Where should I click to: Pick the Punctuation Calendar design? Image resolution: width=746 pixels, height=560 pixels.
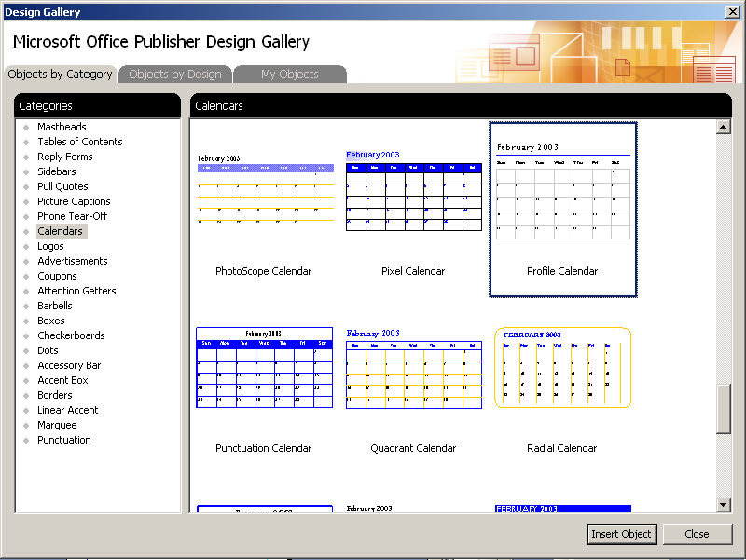point(265,368)
